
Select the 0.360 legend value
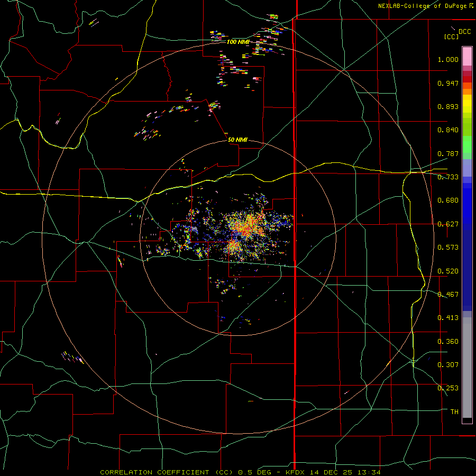(x=448, y=342)
